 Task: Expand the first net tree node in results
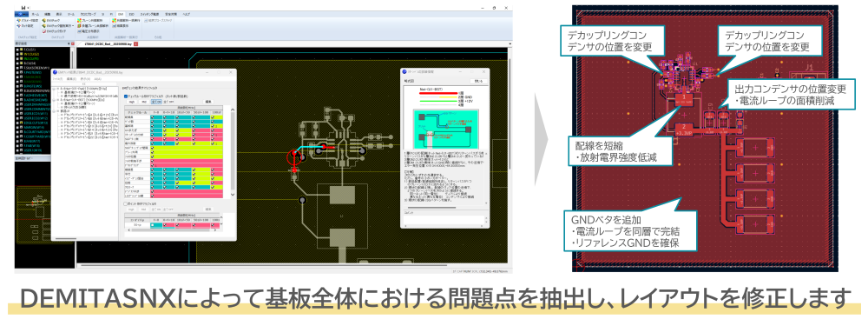[x=54, y=88]
